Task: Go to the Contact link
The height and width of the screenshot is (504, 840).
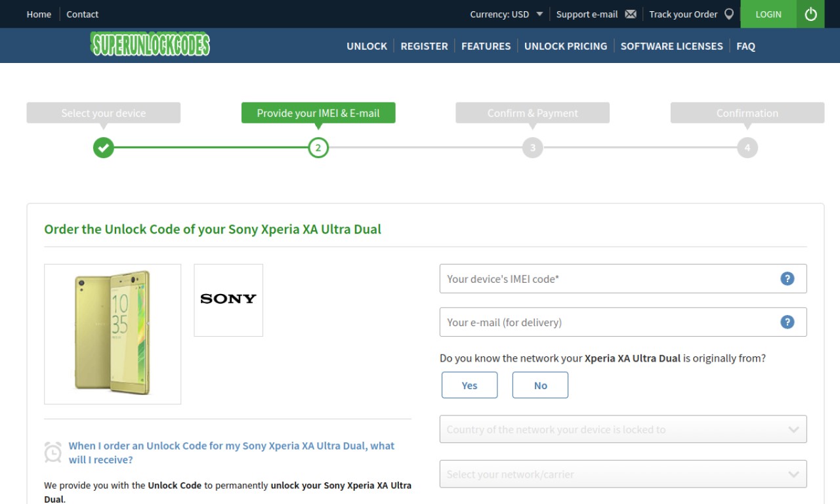Action: 83,14
